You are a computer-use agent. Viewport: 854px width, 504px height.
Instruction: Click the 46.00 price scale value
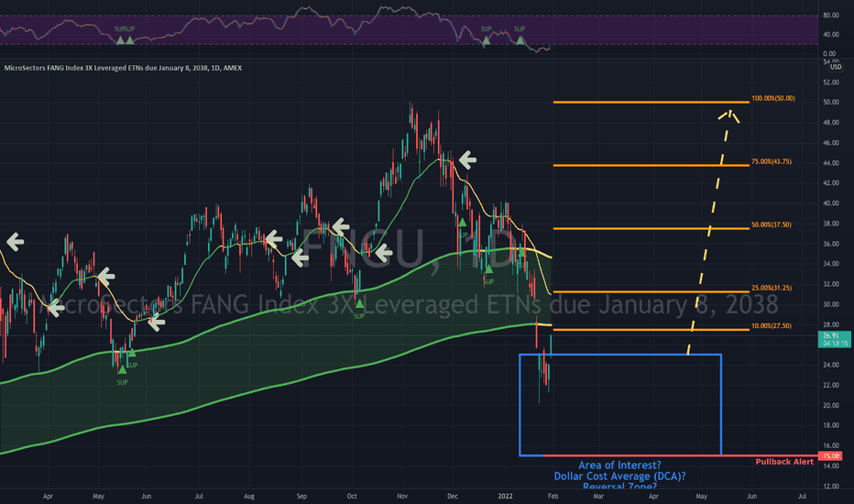click(x=831, y=143)
